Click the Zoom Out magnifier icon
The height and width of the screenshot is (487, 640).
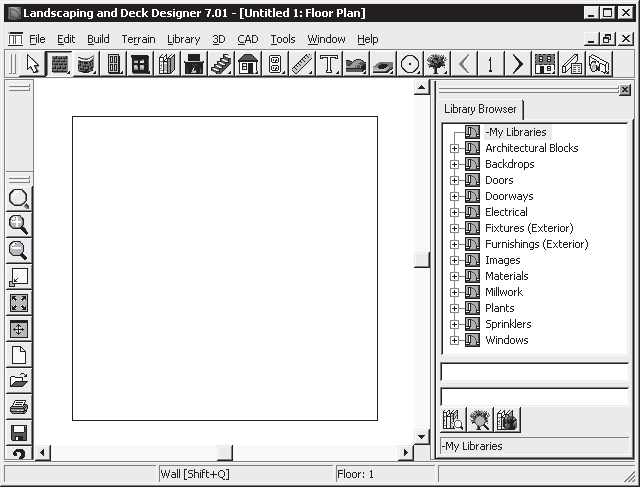[19, 251]
